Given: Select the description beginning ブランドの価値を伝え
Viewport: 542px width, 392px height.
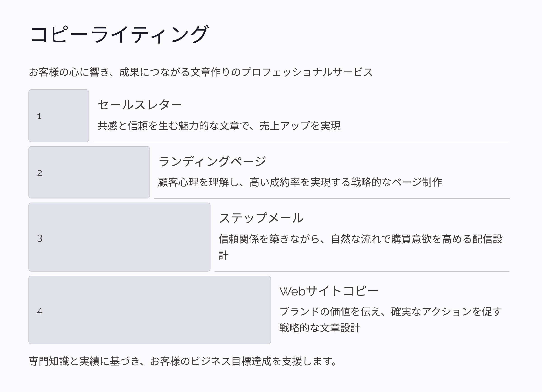Looking at the screenshot, I should coord(390,312).
